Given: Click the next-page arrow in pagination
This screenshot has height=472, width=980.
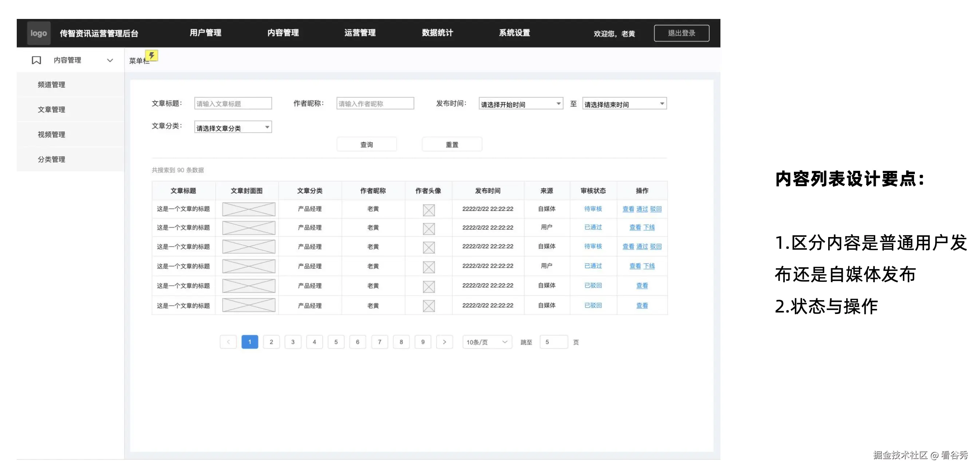Looking at the screenshot, I should click(444, 342).
